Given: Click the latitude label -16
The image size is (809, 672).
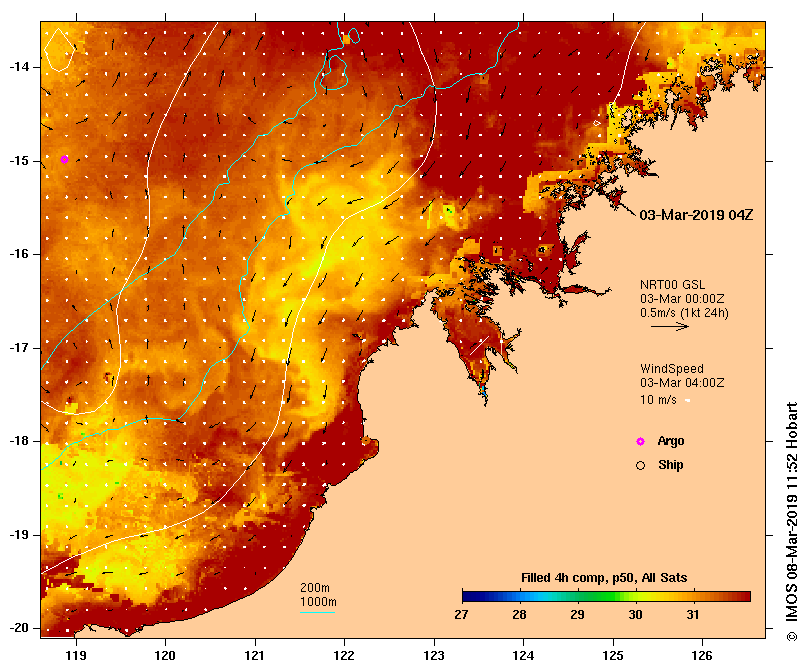Looking at the screenshot, I should (x=20, y=254).
